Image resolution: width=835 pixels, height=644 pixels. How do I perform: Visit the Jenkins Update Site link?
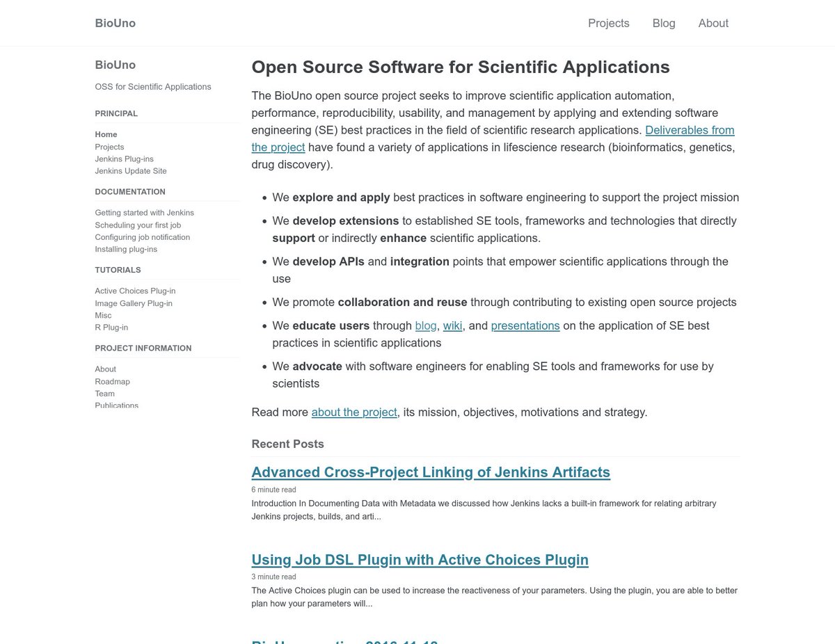click(131, 170)
